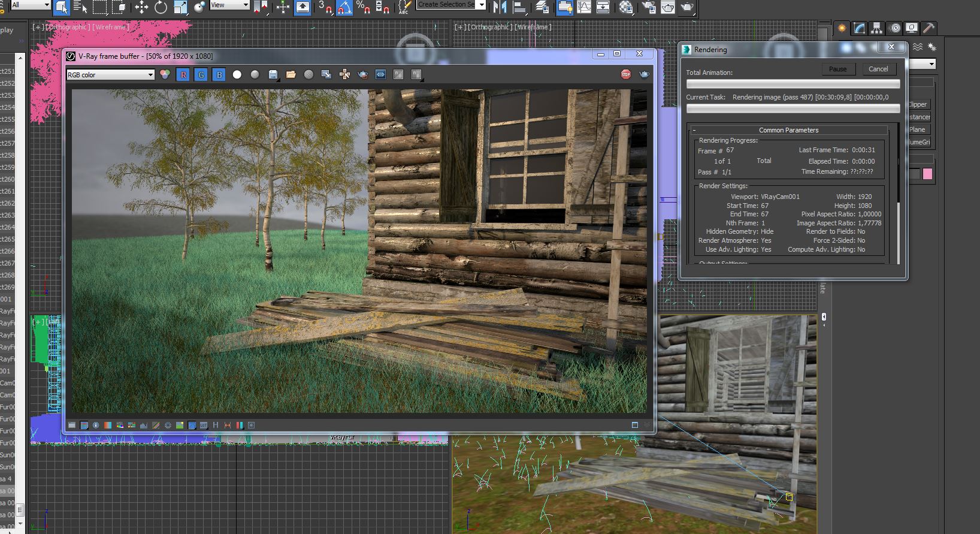Toggle the Green channel in frame buffer
Image resolution: width=980 pixels, height=534 pixels.
(201, 74)
